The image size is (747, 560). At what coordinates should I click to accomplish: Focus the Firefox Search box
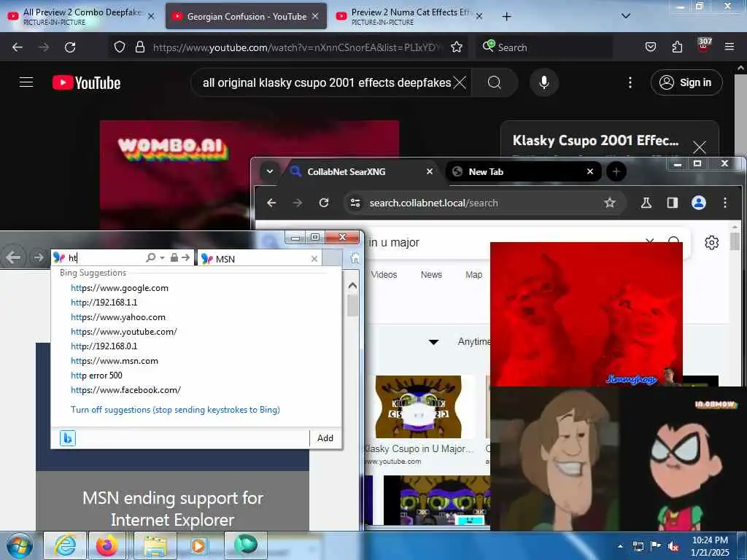click(x=543, y=47)
